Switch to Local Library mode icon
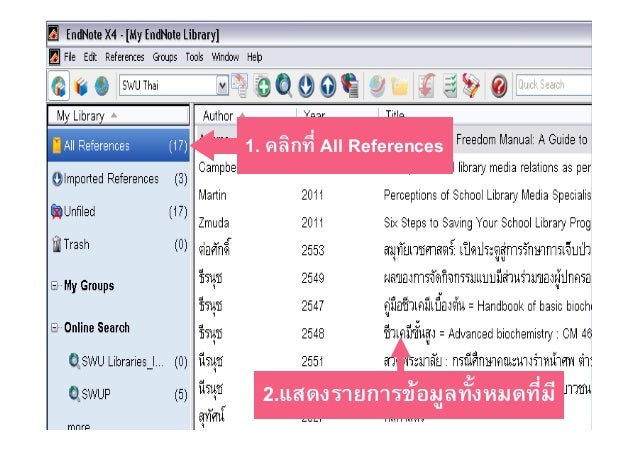Image resolution: width=638 pixels, height=452 pixels. click(x=81, y=86)
